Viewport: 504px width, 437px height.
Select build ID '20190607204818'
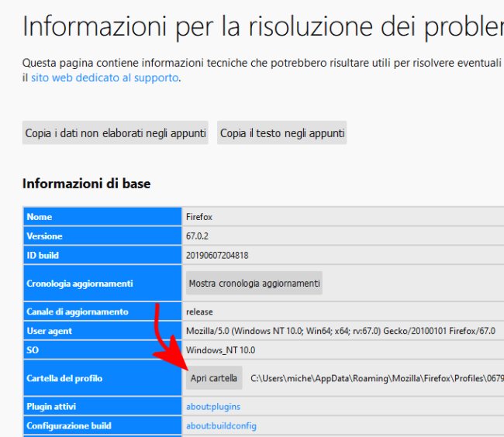pos(217,256)
